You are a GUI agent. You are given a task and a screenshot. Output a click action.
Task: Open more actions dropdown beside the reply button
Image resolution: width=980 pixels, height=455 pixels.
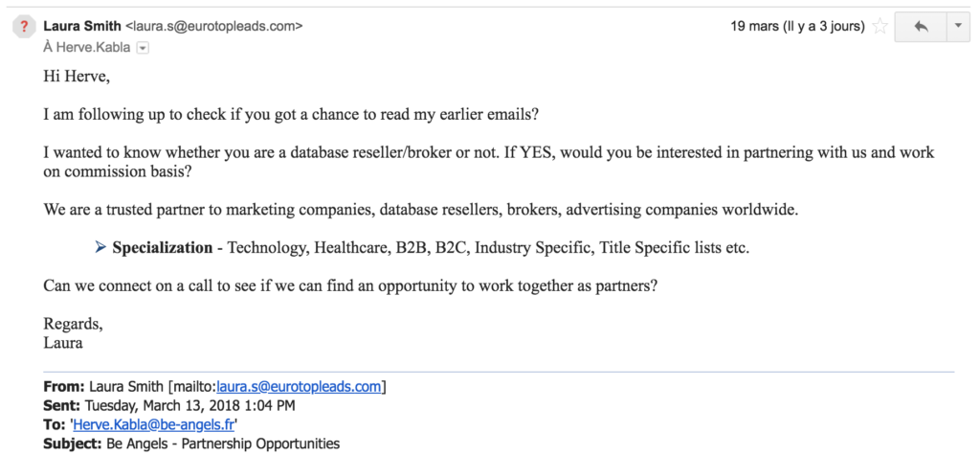[958, 27]
